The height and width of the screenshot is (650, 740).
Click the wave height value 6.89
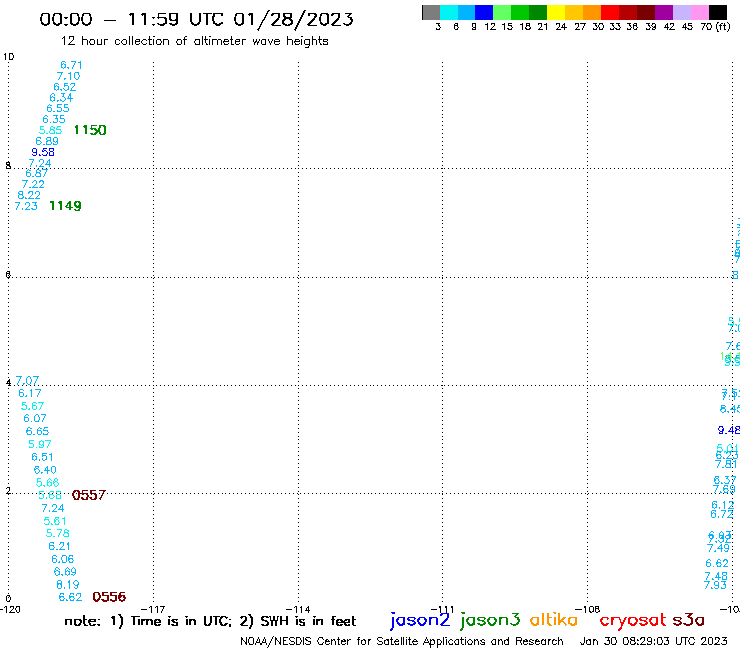coord(47,141)
